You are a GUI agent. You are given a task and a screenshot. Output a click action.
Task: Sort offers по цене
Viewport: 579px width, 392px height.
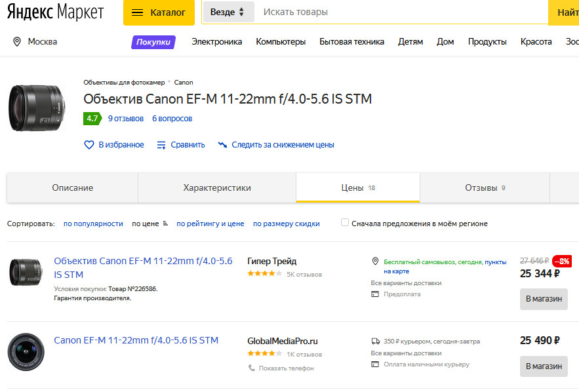click(x=145, y=224)
